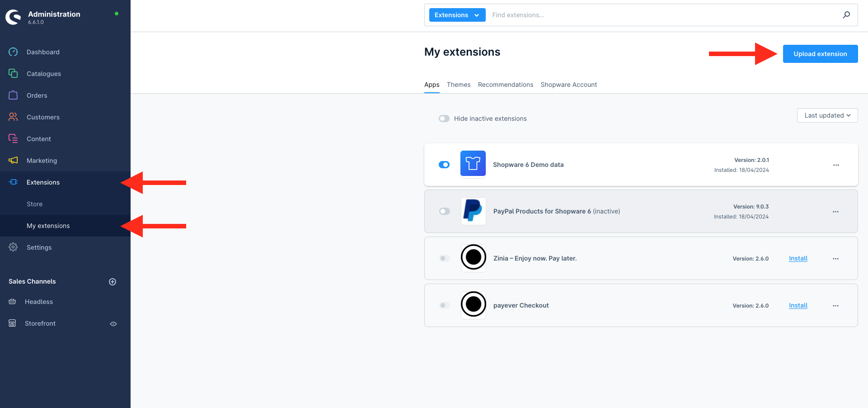Viewport: 868px width, 408px height.
Task: Click the Shopware 6 Demo data name
Action: pyautogui.click(x=528, y=165)
